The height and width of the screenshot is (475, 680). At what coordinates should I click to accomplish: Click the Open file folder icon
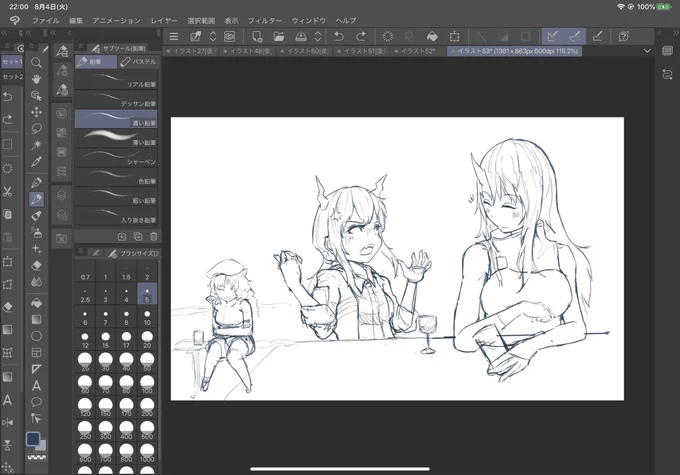pos(279,36)
